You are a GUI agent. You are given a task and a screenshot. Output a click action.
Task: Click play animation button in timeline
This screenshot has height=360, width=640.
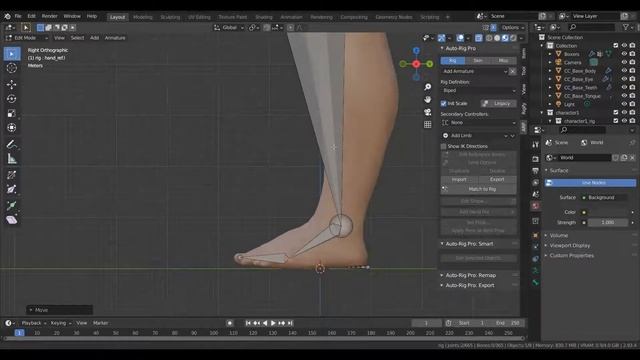[x=273, y=323]
